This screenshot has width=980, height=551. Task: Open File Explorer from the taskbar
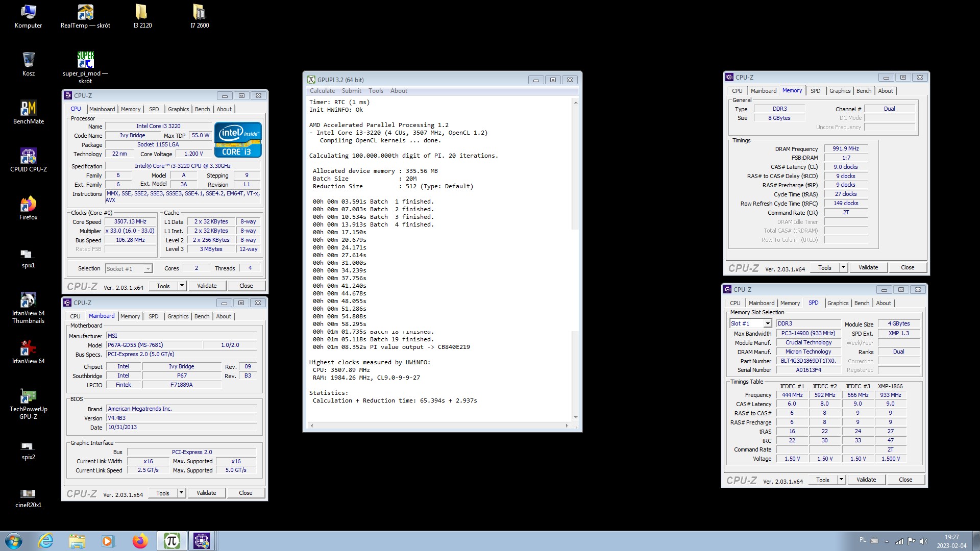pos(77,541)
